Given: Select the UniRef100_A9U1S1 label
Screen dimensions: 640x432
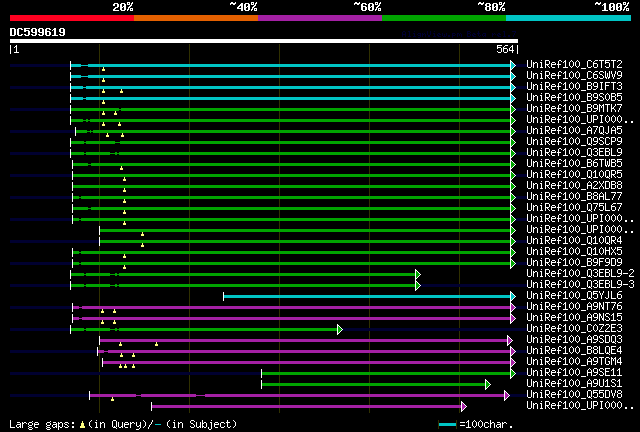Looking at the screenshot, I should coord(574,384).
